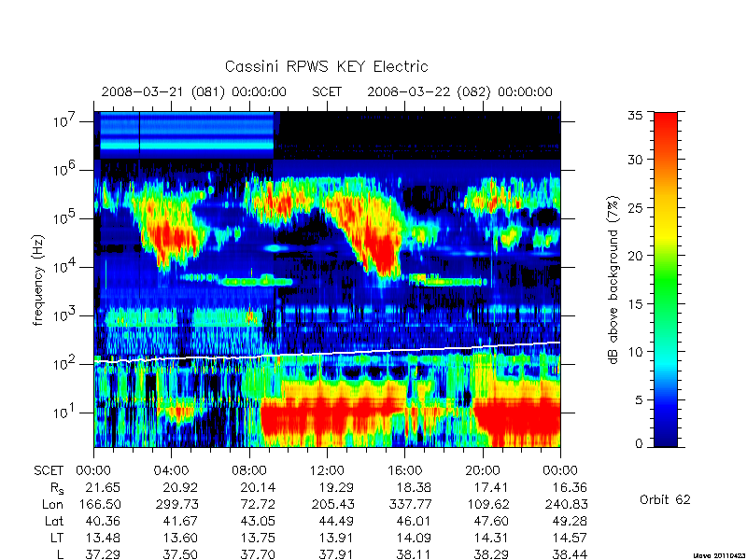Click the color bar value 0
Screen dimensions: 747x560
(x=640, y=444)
